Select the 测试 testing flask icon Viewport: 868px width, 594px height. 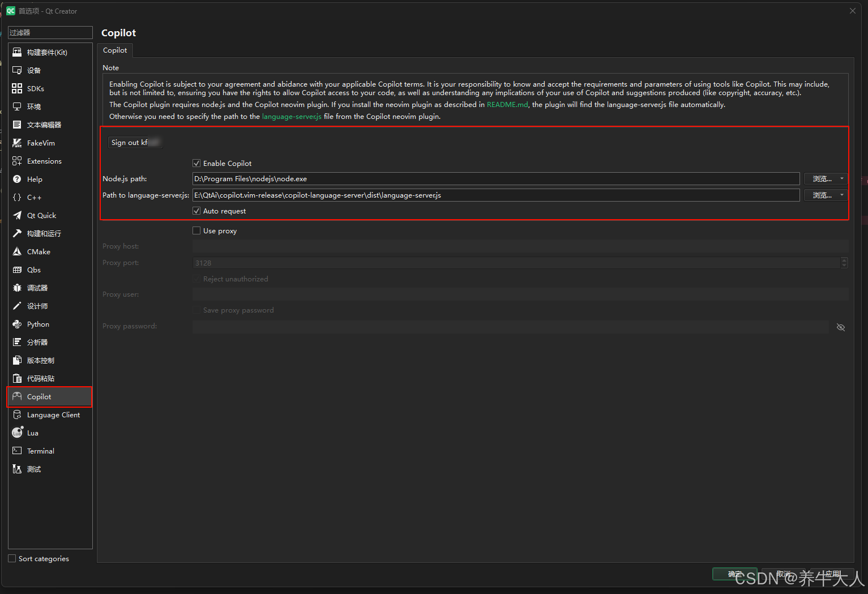click(x=17, y=469)
